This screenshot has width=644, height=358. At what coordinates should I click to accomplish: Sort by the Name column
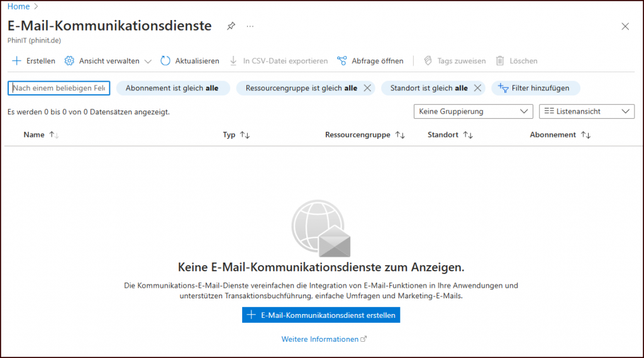[41, 135]
